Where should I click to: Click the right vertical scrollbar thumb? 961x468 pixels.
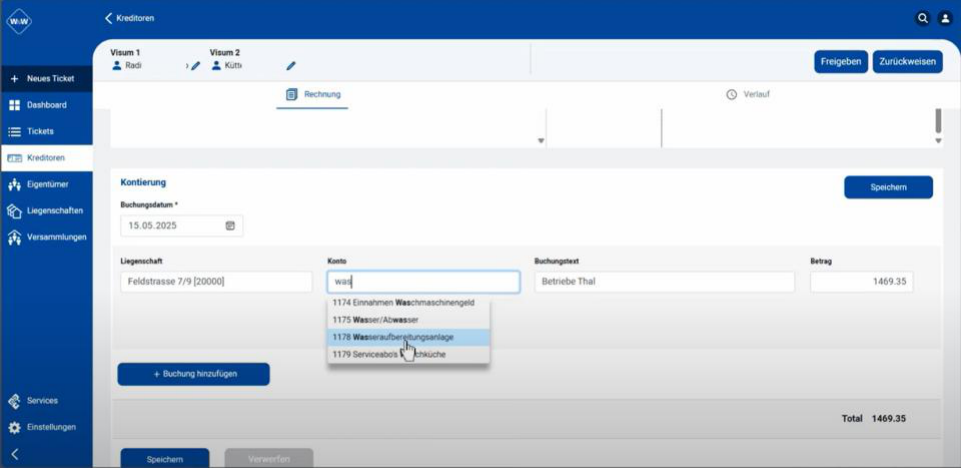(938, 121)
